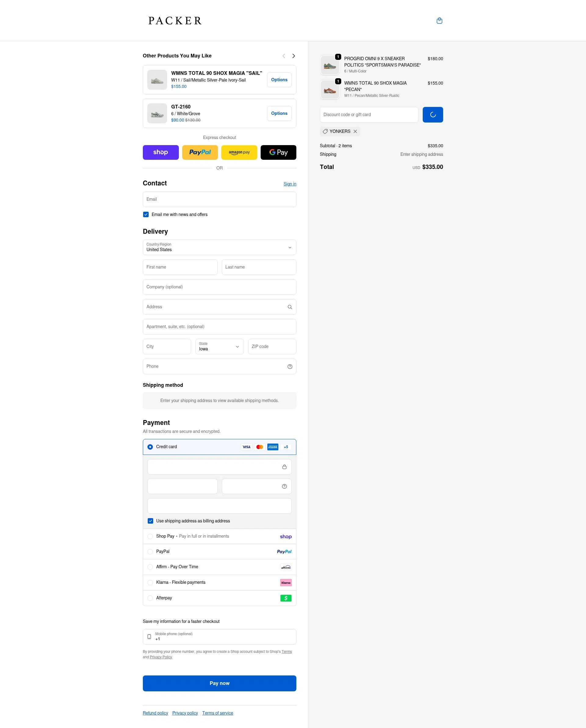The image size is (586, 728).
Task: Open the Country/Region dropdown
Action: [219, 247]
